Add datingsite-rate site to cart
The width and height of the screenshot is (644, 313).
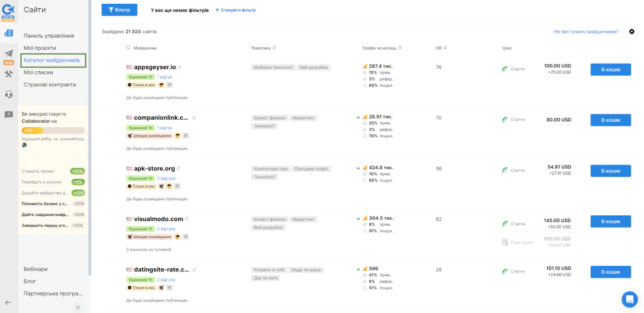(611, 272)
